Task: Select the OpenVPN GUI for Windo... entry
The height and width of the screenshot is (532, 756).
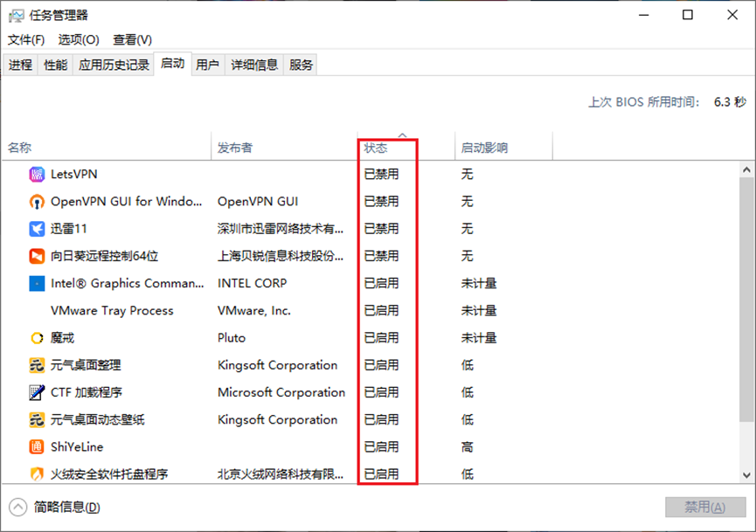Action: [x=127, y=202]
